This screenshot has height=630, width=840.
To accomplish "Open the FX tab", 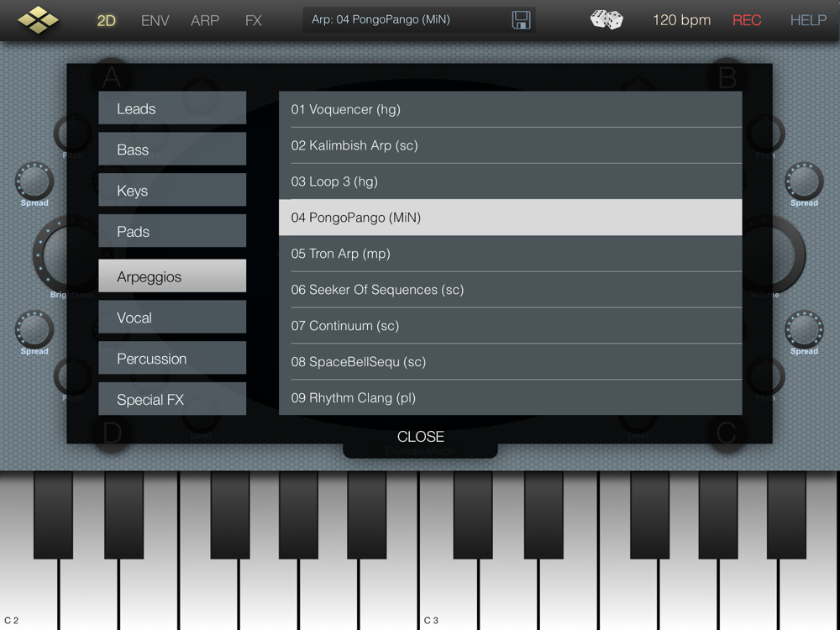I will point(254,20).
